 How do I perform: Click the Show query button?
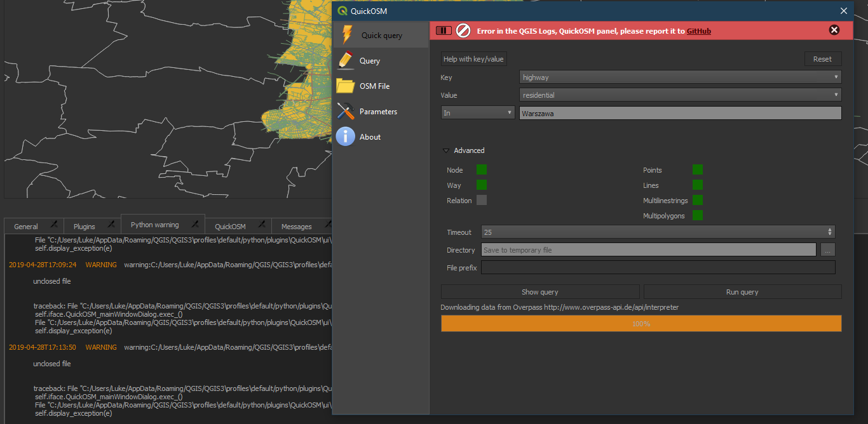tap(540, 292)
